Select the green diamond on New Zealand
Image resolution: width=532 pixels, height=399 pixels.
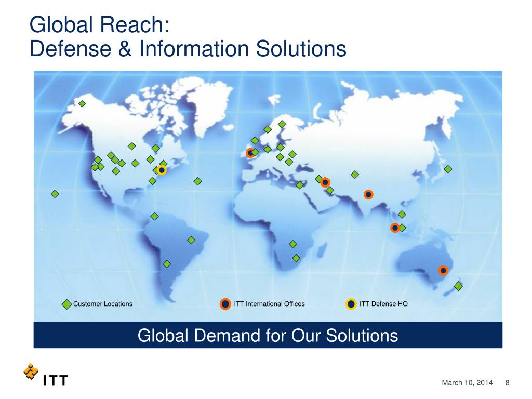pyautogui.click(x=458, y=286)
